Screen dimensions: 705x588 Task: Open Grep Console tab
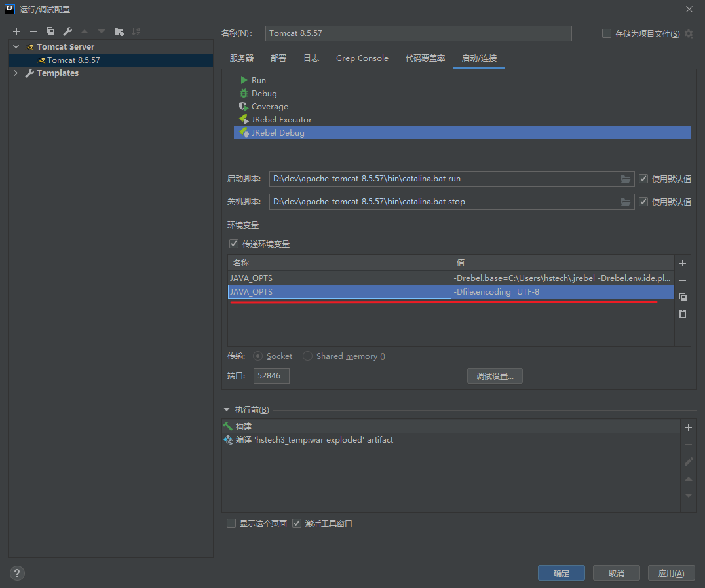click(362, 58)
